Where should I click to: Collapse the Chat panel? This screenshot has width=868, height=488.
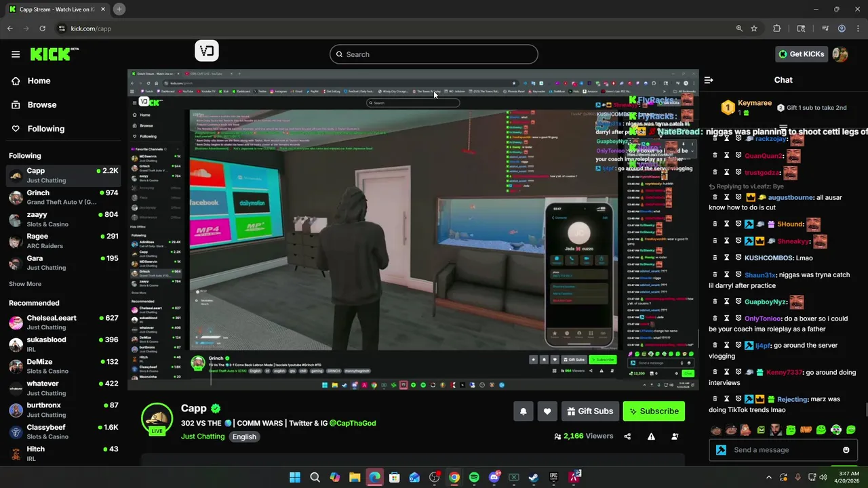point(709,80)
